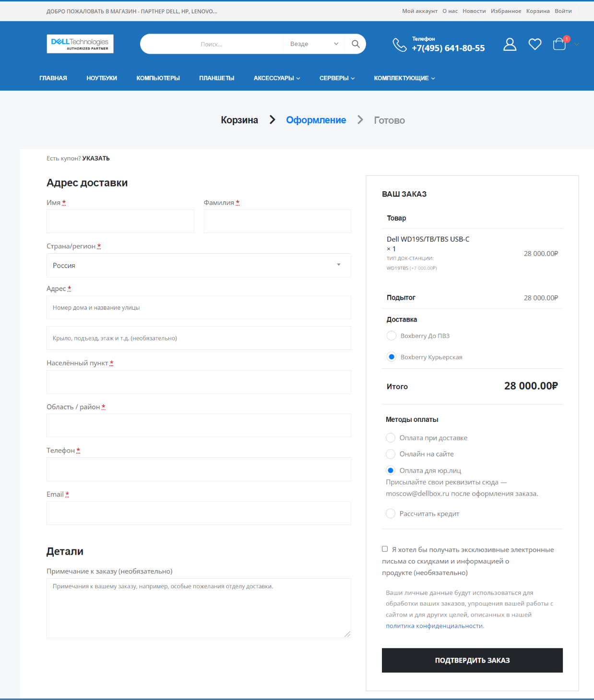Select the Готово checkout step
Screen dimensions: 594x700
pos(389,120)
